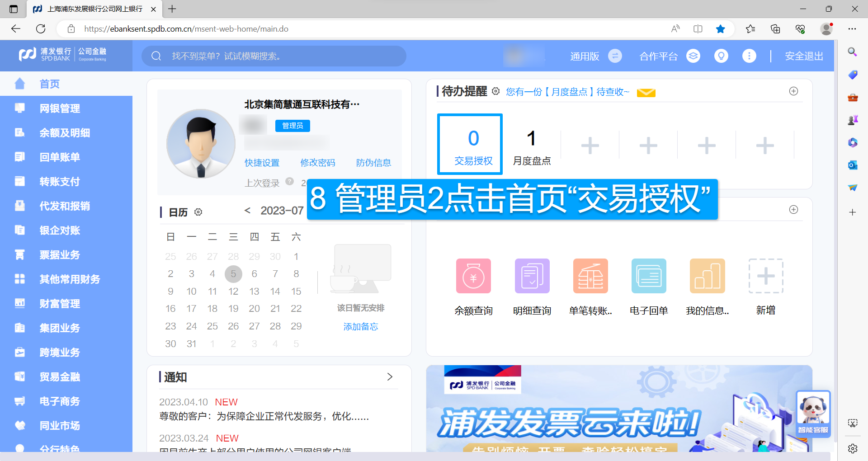Open the 余额查询 shortcut icon
The width and height of the screenshot is (868, 461).
point(473,276)
